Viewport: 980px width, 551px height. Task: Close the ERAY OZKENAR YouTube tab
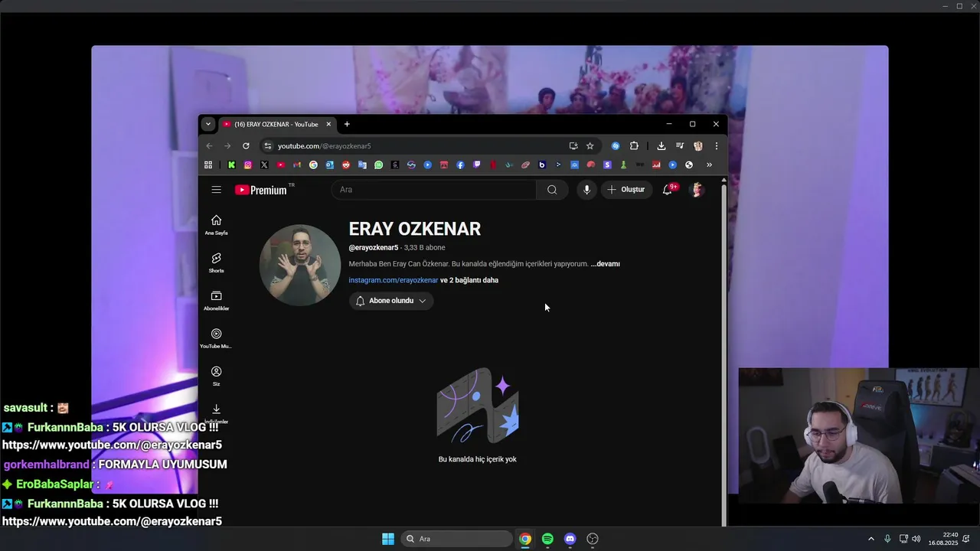point(328,124)
